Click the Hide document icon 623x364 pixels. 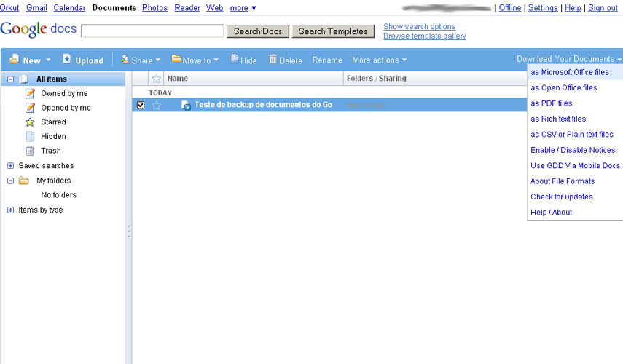[235, 59]
